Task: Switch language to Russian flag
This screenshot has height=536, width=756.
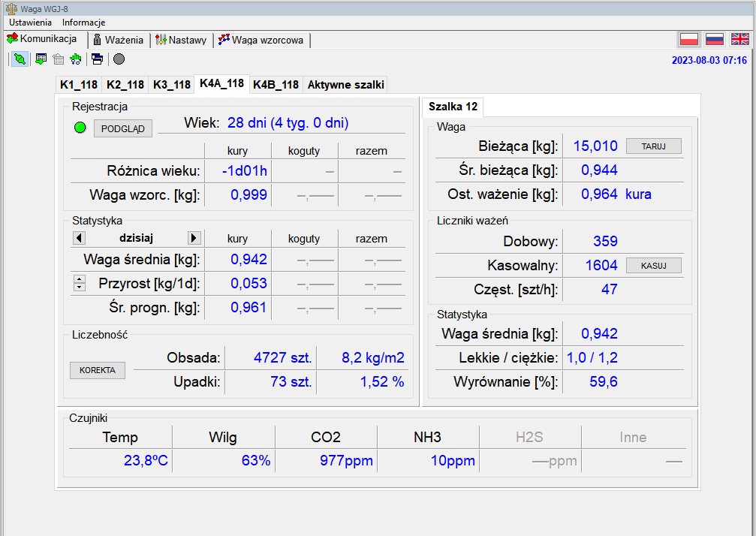Action: click(715, 39)
